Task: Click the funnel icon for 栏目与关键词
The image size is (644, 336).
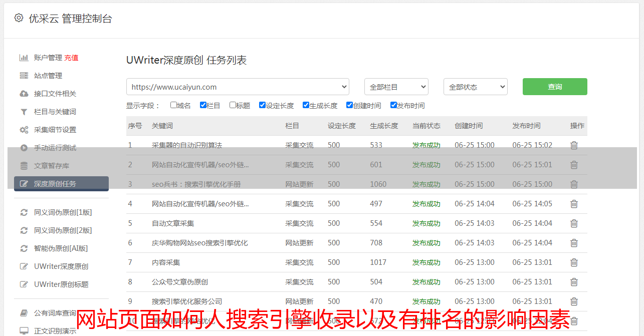Action: 24,112
